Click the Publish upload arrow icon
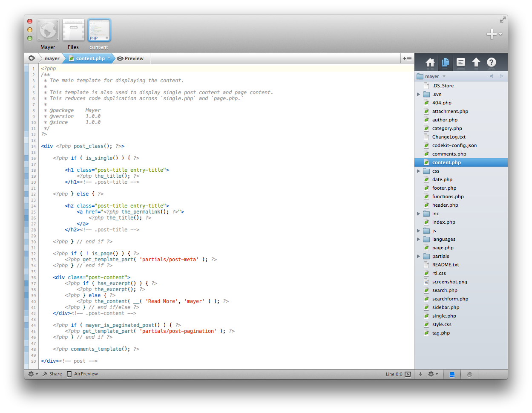The height and width of the screenshot is (413, 532). pos(476,63)
